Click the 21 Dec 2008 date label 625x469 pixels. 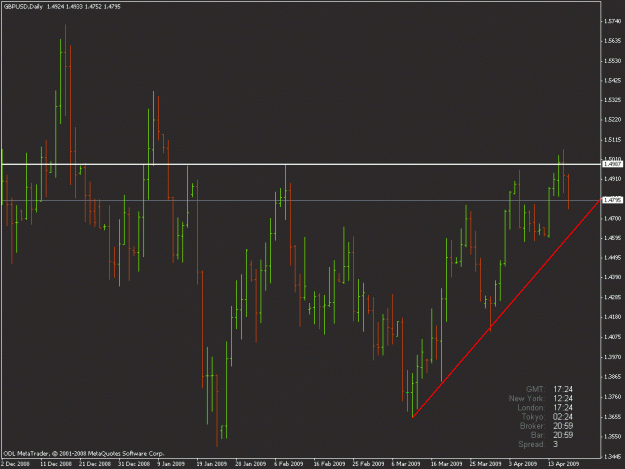pyautogui.click(x=95, y=464)
